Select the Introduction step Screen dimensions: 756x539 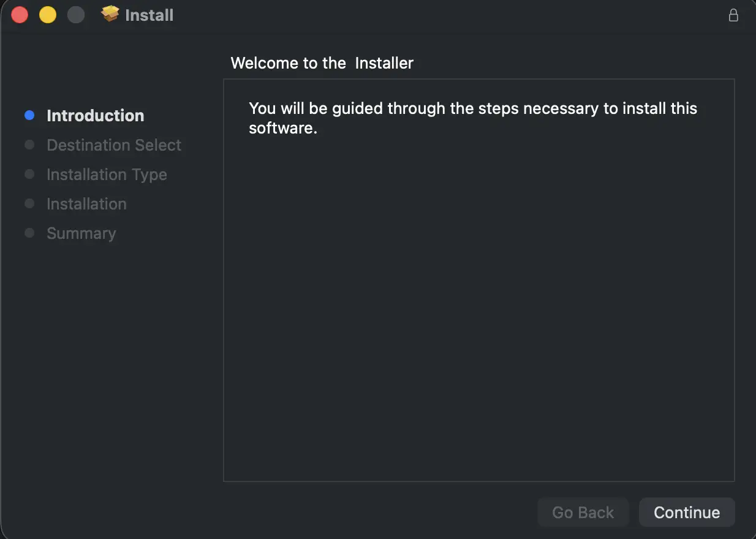tap(95, 115)
